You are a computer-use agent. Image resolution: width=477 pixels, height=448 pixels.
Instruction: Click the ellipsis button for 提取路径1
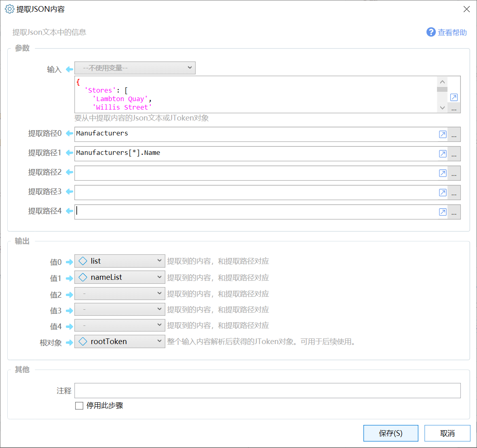[x=454, y=154]
